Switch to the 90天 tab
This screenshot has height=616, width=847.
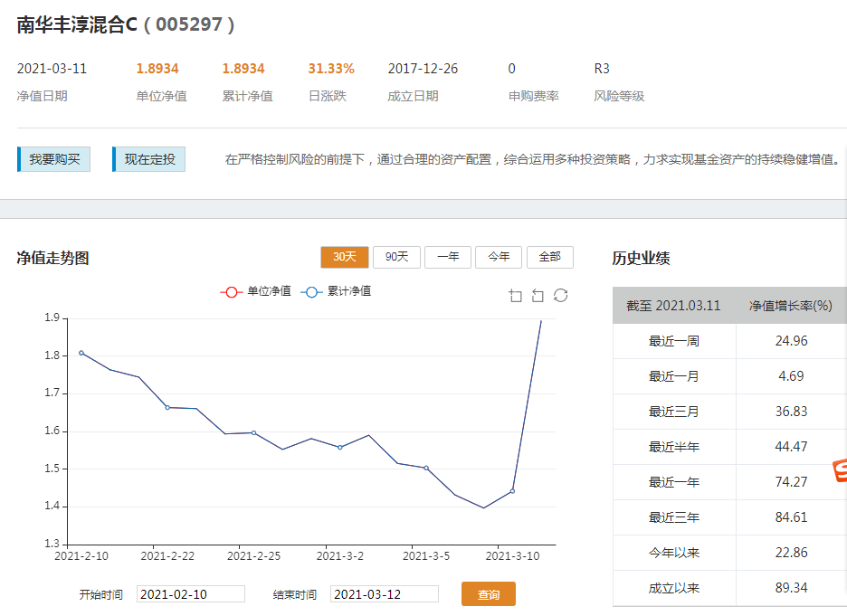coord(396,257)
